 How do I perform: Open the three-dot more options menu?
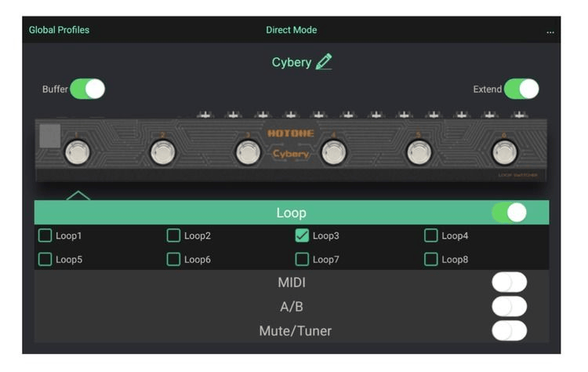(550, 32)
